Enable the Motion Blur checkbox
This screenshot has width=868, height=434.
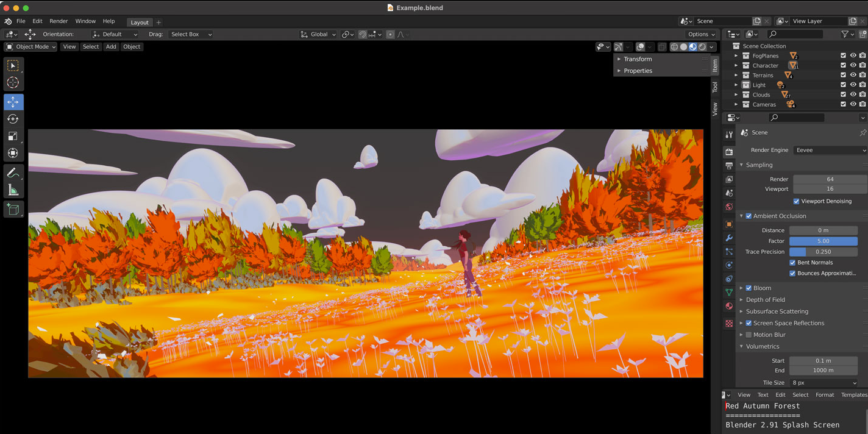749,335
